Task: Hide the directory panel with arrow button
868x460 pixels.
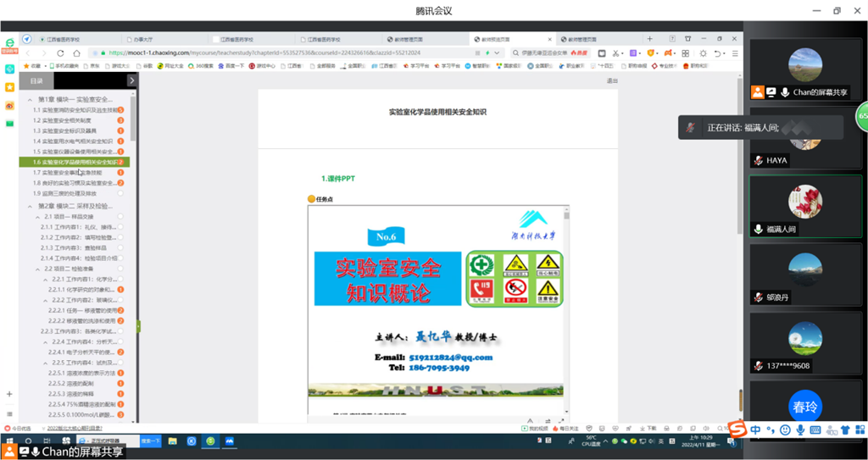Action: (x=131, y=80)
